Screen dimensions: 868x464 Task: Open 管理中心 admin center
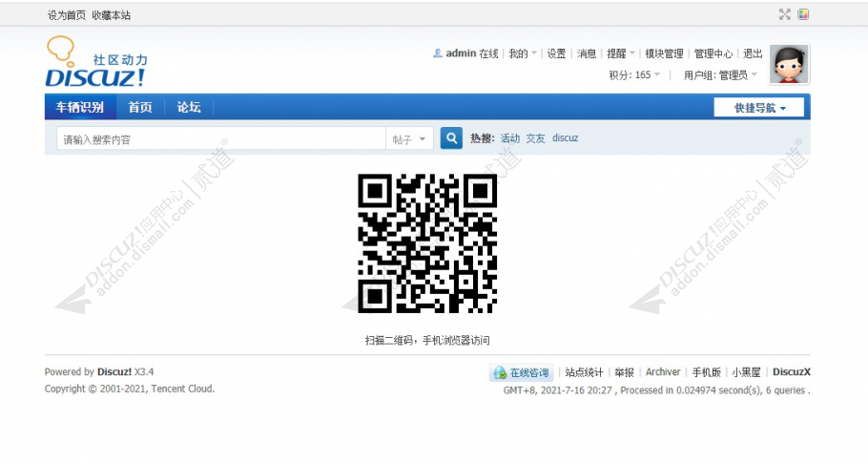point(713,53)
